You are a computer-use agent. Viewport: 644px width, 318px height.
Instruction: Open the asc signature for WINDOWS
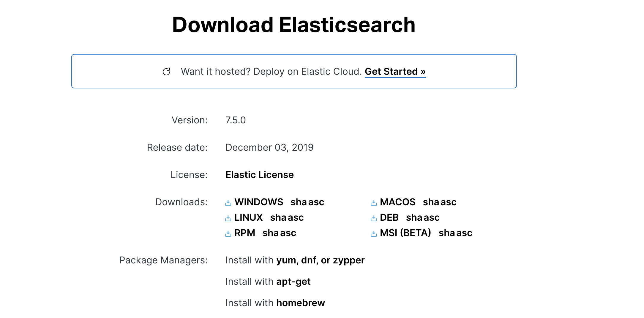point(316,203)
